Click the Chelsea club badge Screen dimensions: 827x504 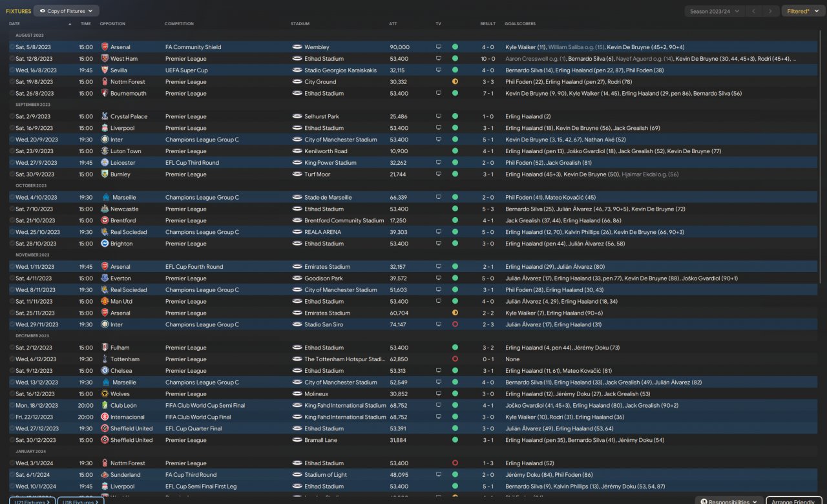click(x=105, y=371)
